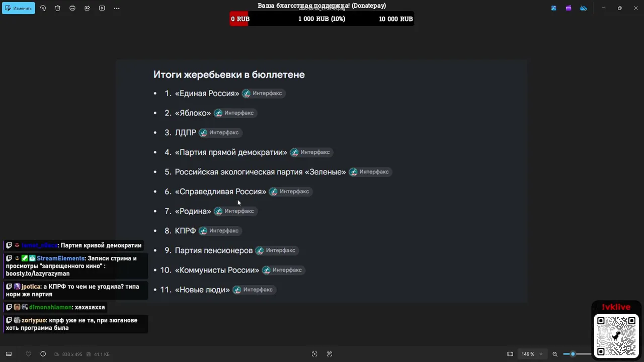Open the Интерфакс source chip beside «Единая Россия»
644x362 pixels.
click(x=263, y=93)
